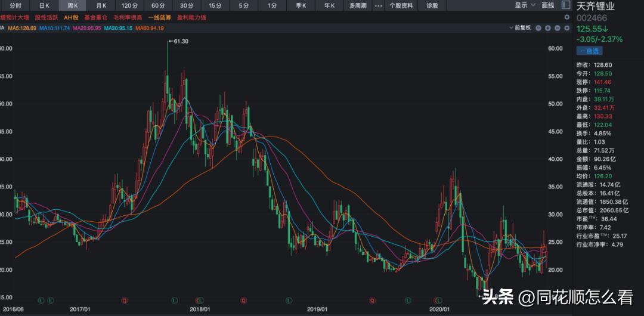Expand the 显示 display dropdown
Image resolution: width=644 pixels, height=316 pixels.
525,5
